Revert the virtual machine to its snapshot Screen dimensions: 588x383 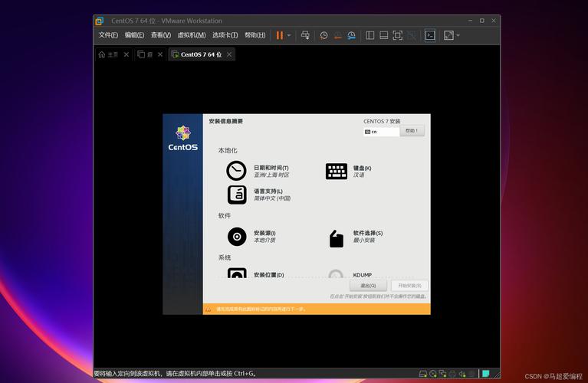click(x=338, y=35)
